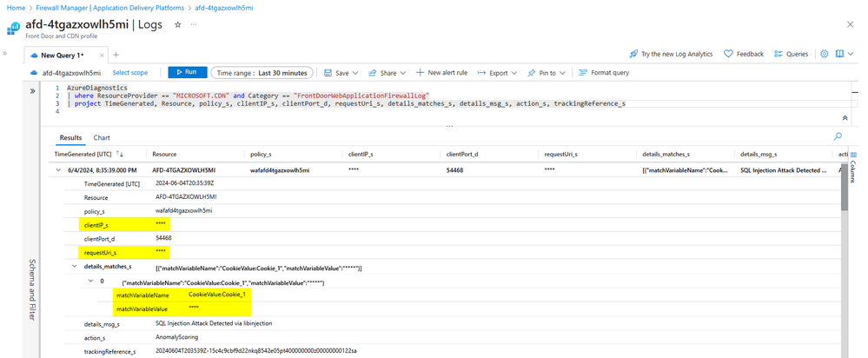Screen dimensions: 868x358
Task: Click inside the query editor line 1
Action: pos(96,88)
